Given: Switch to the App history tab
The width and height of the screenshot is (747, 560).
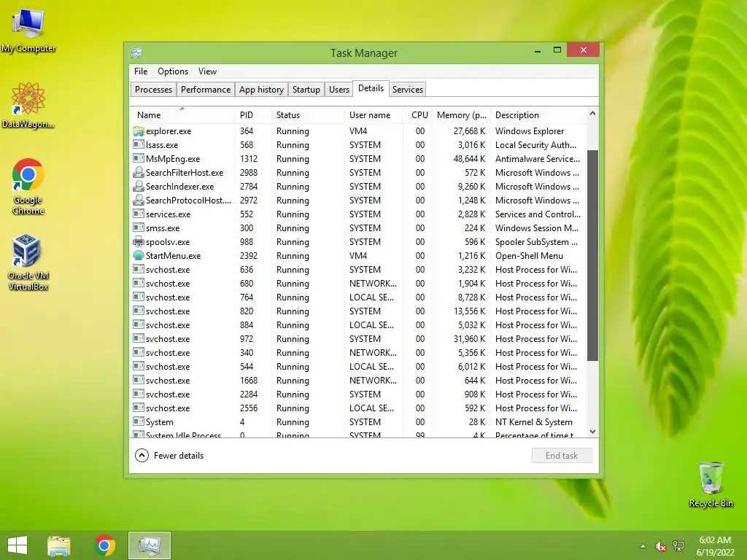Looking at the screenshot, I should pyautogui.click(x=262, y=90).
